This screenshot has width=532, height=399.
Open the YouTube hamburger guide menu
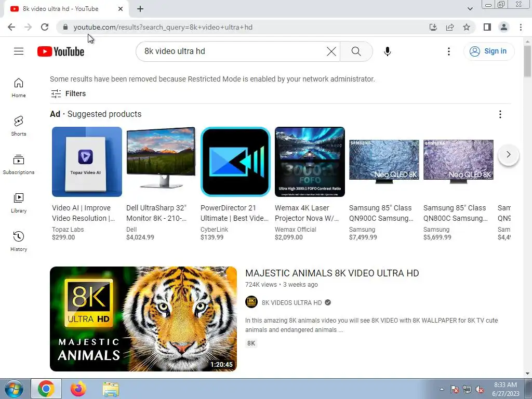click(x=19, y=51)
